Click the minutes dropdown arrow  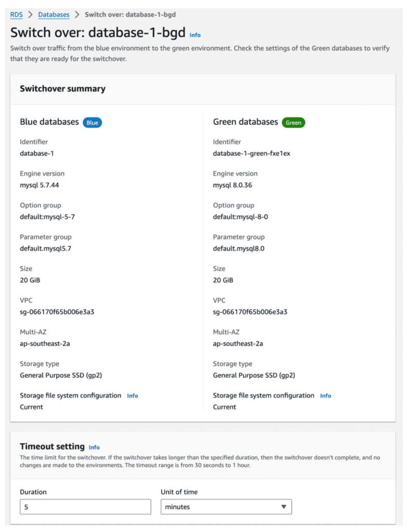(x=283, y=507)
